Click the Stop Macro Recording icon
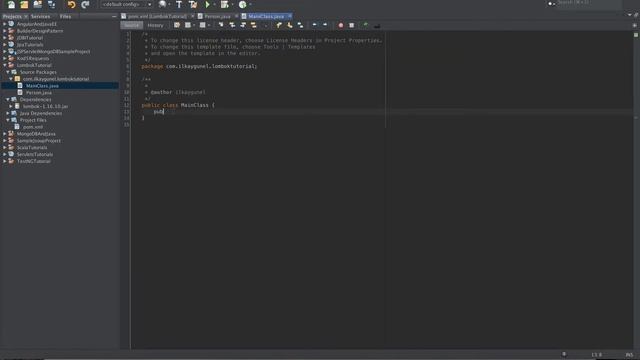The image size is (640, 360). point(351,25)
